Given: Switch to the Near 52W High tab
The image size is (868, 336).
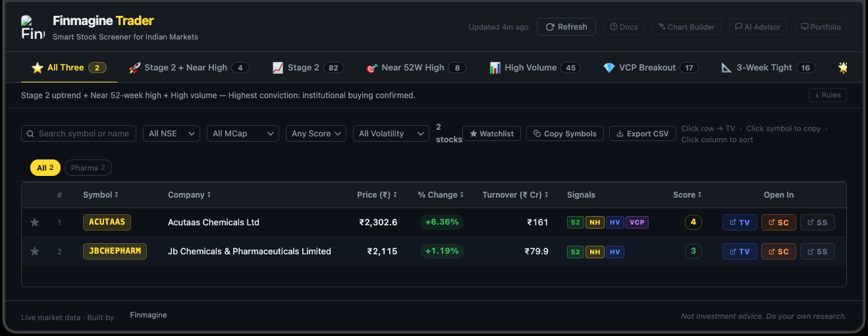Looking at the screenshot, I should point(415,68).
